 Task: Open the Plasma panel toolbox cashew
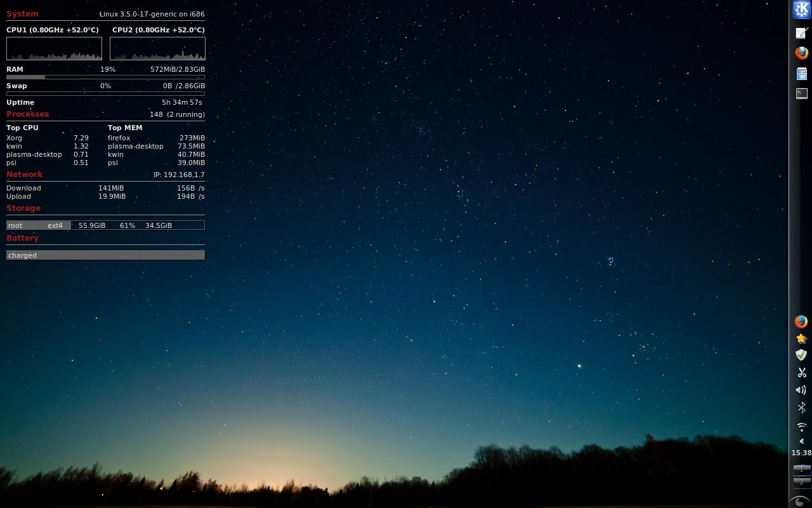pyautogui.click(x=801, y=501)
